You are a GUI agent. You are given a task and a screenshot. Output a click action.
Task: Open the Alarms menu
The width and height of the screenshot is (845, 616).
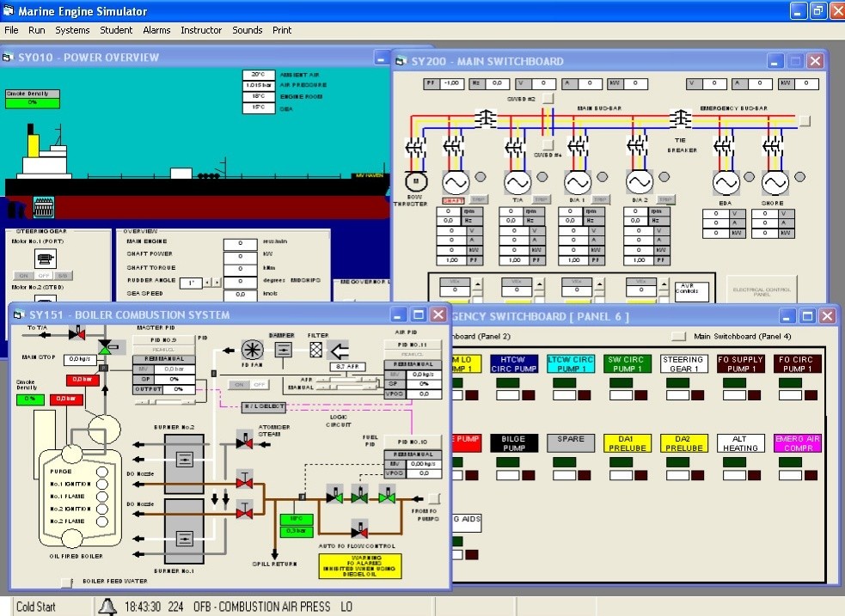[x=156, y=30]
